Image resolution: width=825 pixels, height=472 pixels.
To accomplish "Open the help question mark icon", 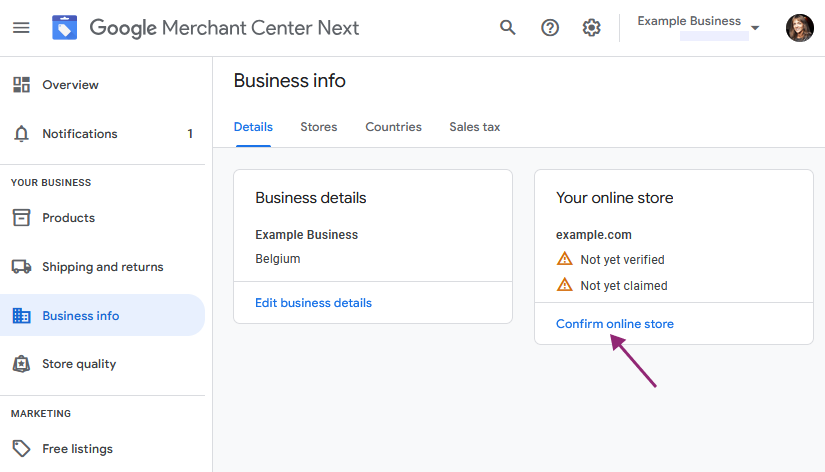I will point(550,27).
